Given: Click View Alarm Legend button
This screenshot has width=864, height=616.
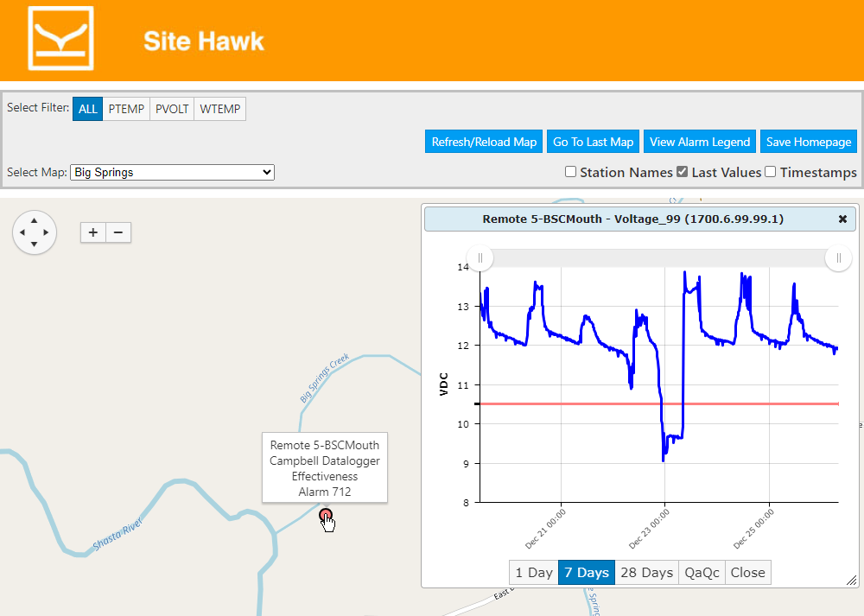Looking at the screenshot, I should point(700,142).
